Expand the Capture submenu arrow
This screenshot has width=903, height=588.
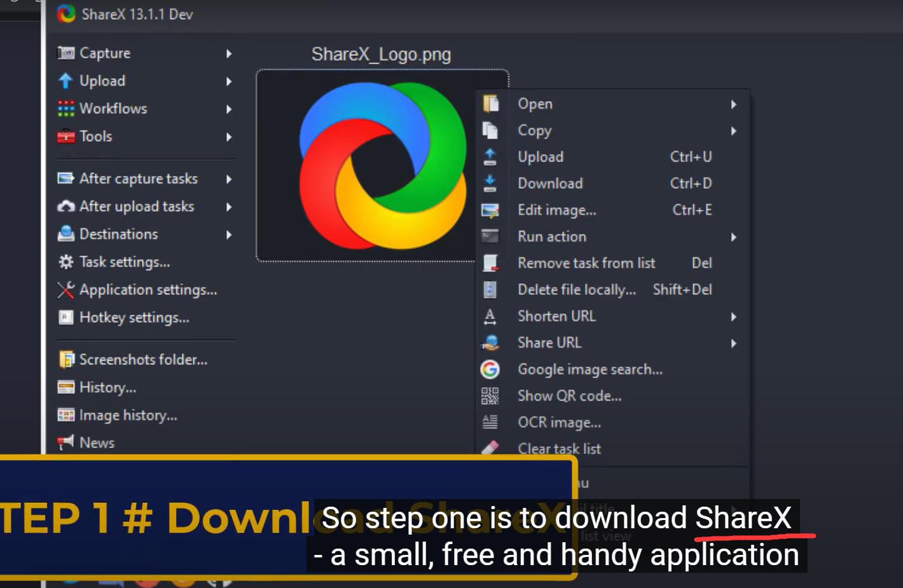pos(229,53)
